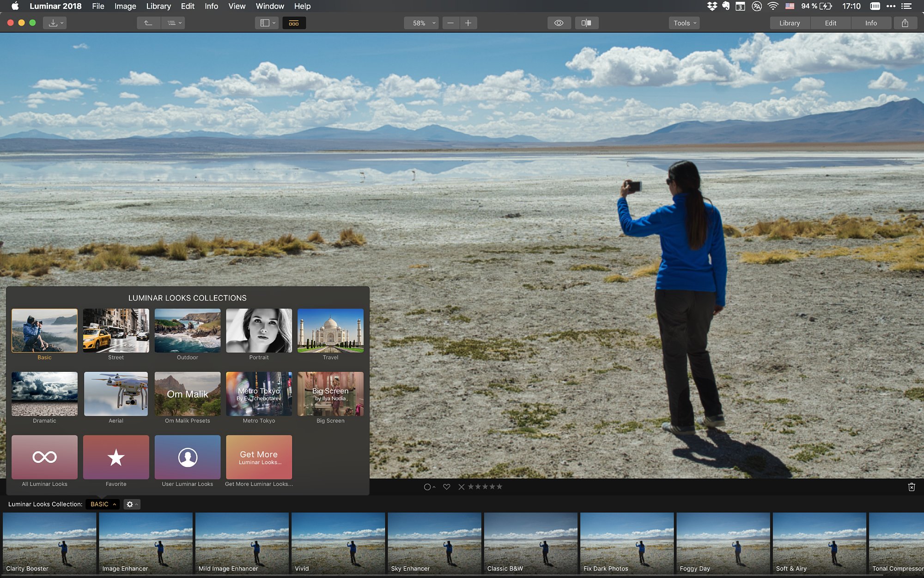Apply the Sky Enhancer look
924x578 pixels.
[x=434, y=543]
